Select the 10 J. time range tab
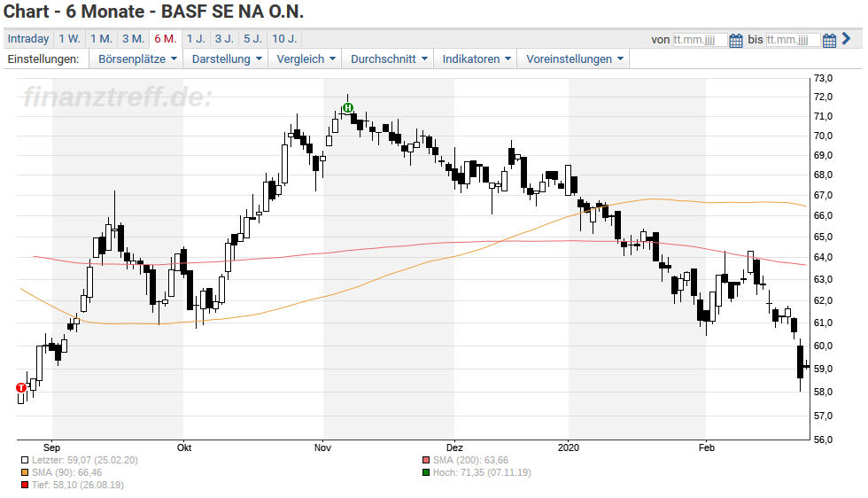This screenshot has height=498, width=868. [x=284, y=39]
